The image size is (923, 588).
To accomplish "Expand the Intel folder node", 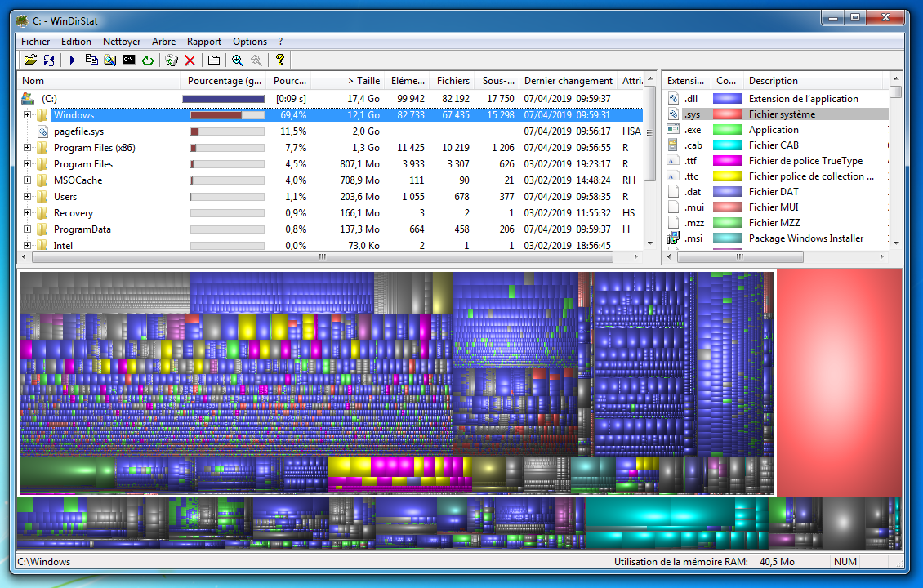I will 27,246.
